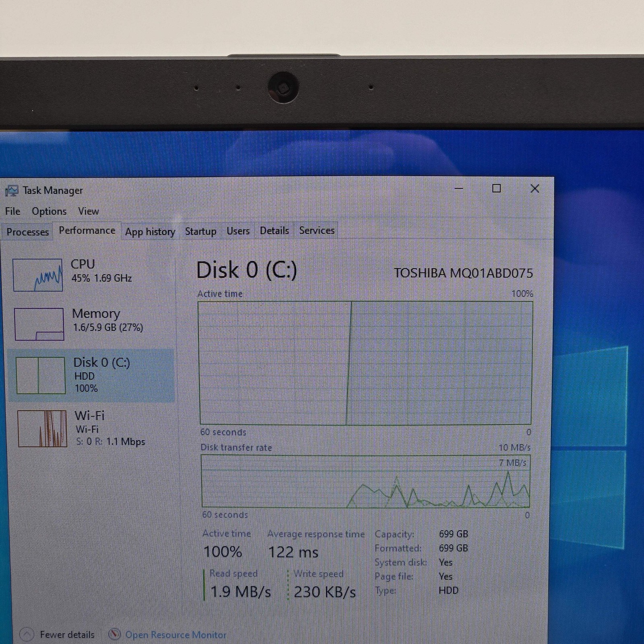The image size is (644, 644).
Task: Switch to the Processes tab
Action: coord(27,232)
